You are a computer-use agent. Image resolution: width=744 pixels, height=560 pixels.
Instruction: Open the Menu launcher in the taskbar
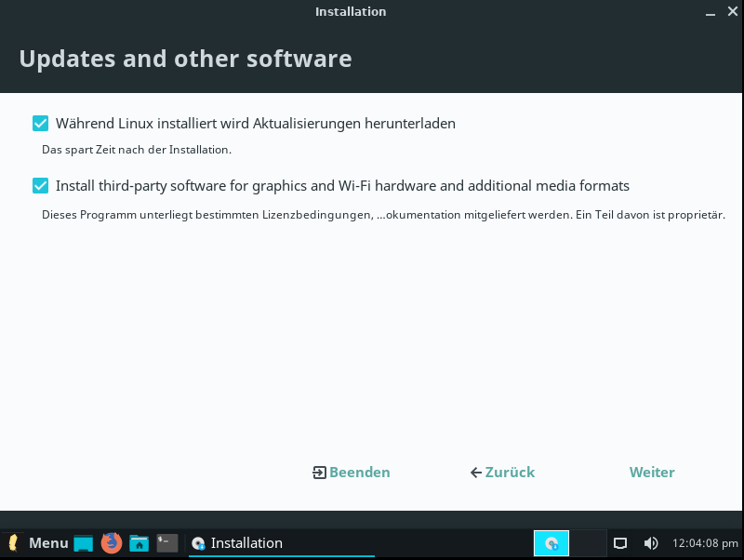point(38,543)
